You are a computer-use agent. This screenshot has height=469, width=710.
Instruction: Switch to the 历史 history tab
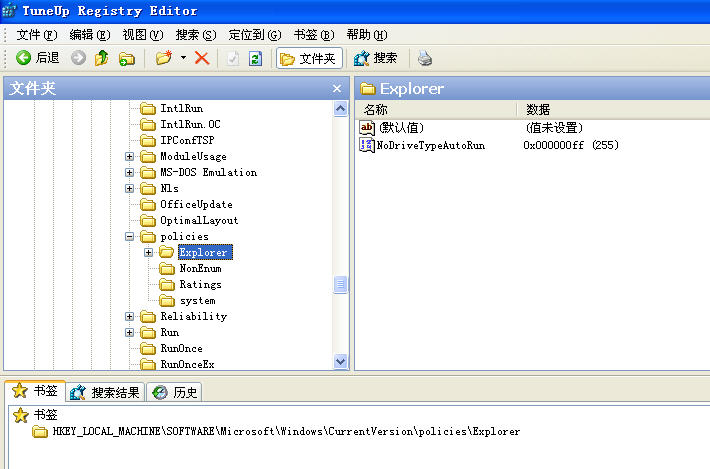174,392
